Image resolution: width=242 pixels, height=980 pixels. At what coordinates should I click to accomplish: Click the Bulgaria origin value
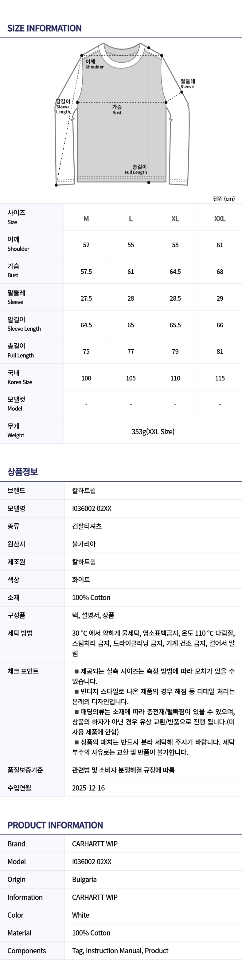coord(84,880)
